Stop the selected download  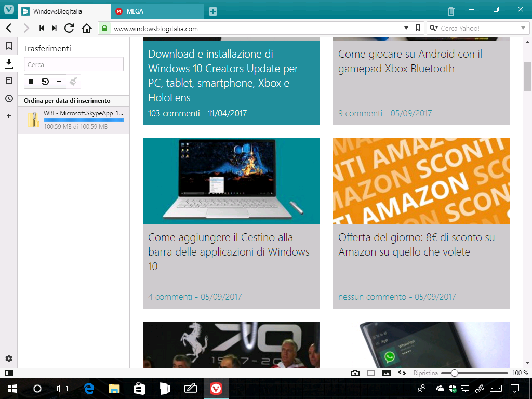tap(31, 82)
